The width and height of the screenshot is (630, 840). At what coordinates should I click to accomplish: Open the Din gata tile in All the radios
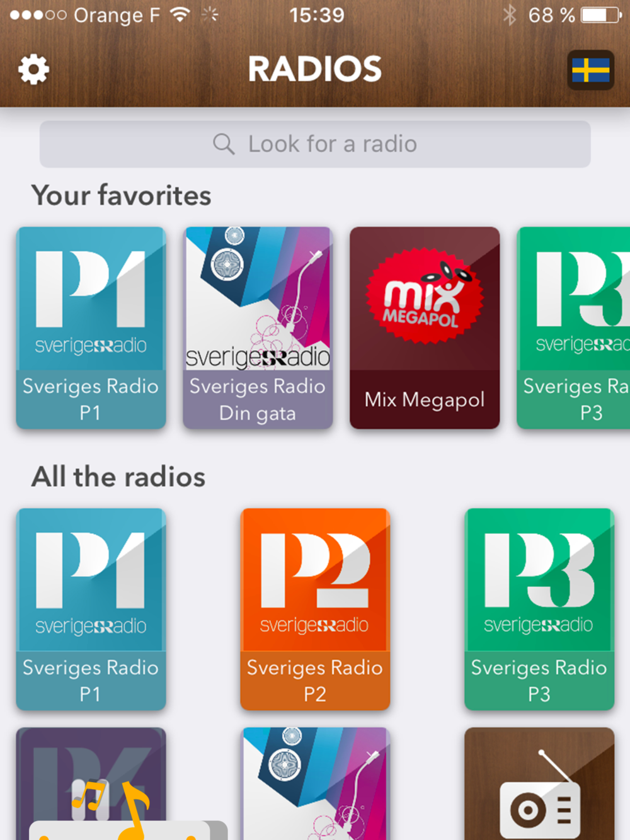point(315,784)
